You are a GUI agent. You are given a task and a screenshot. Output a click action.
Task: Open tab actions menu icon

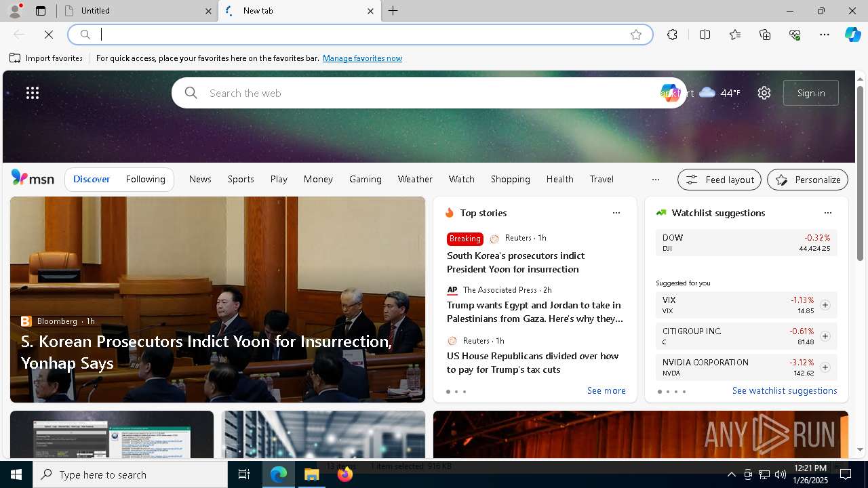pyautogui.click(x=41, y=11)
